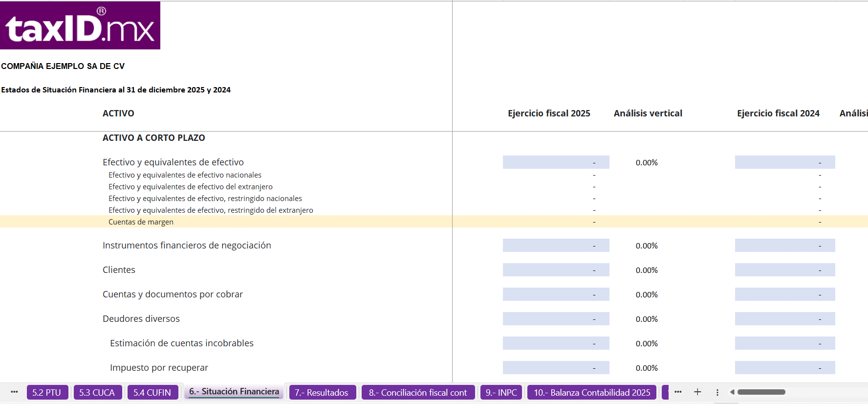Show more sheet tabs with right ellipsis
868x404 pixels.
(x=678, y=392)
